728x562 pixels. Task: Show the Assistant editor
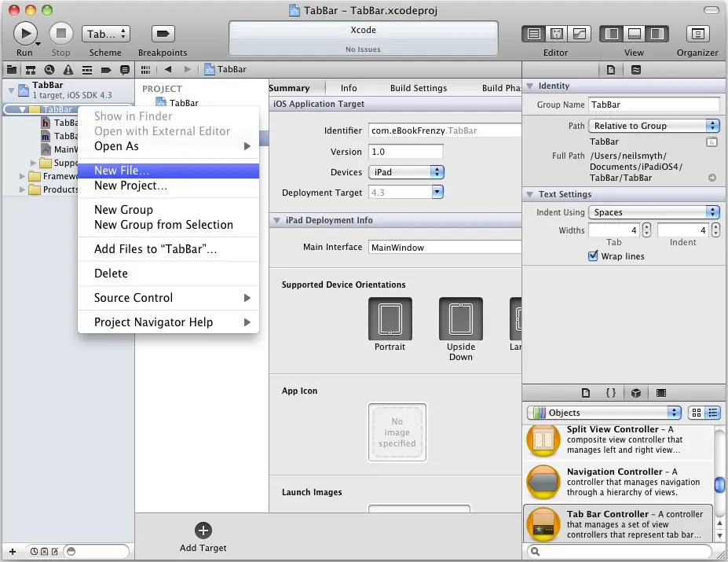click(x=557, y=34)
